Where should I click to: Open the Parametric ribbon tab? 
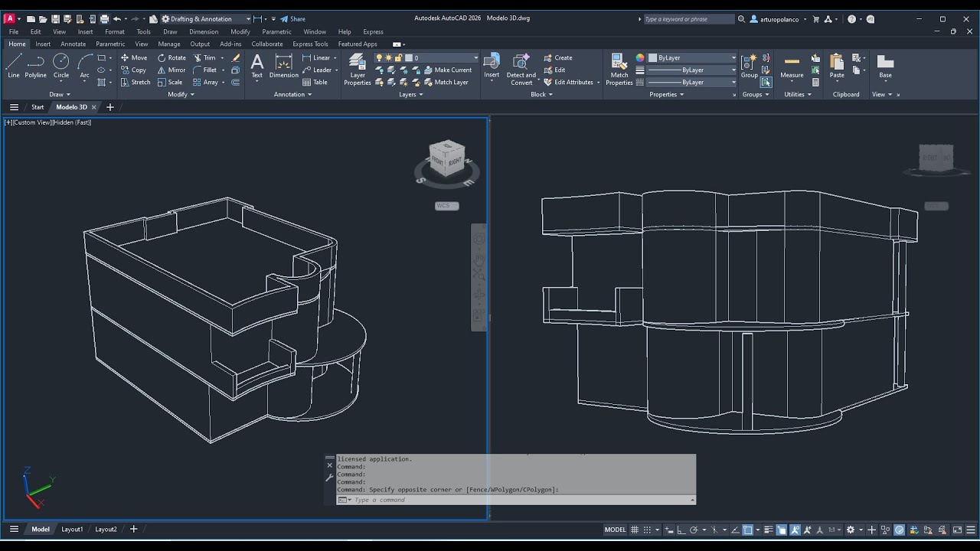[110, 44]
